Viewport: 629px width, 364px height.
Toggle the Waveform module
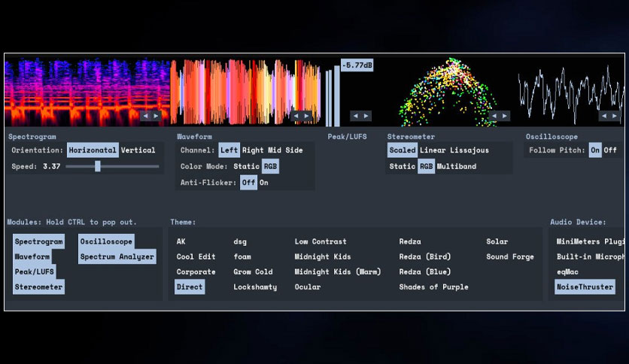[32, 256]
